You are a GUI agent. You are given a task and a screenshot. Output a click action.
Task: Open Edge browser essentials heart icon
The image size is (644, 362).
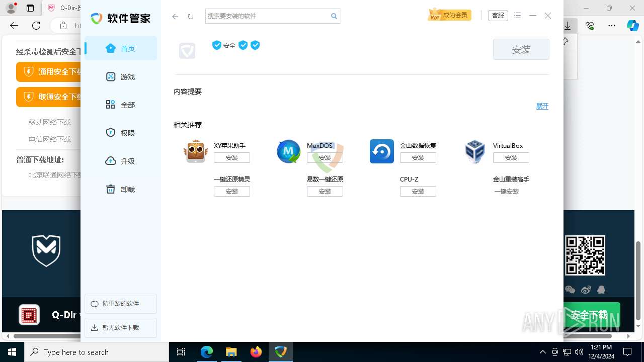(590, 26)
